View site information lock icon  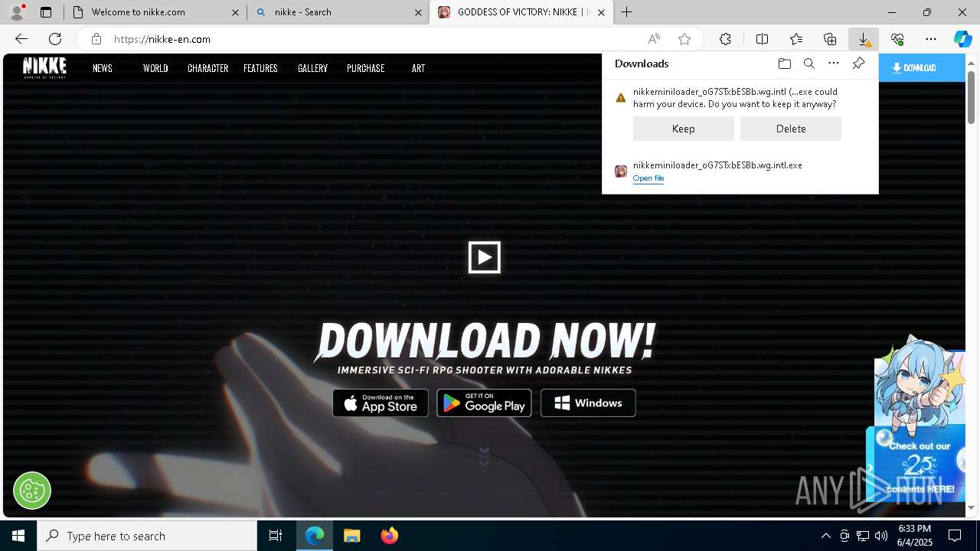(96, 39)
